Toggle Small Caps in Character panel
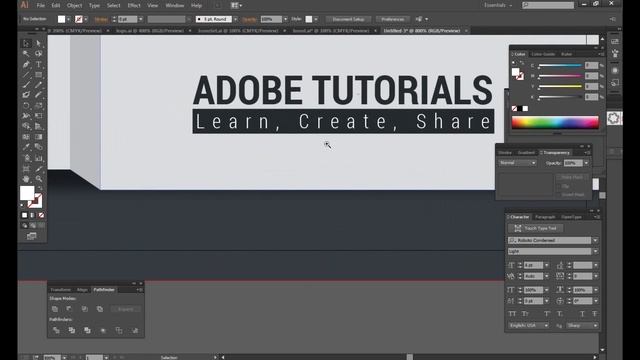 [x=525, y=314]
